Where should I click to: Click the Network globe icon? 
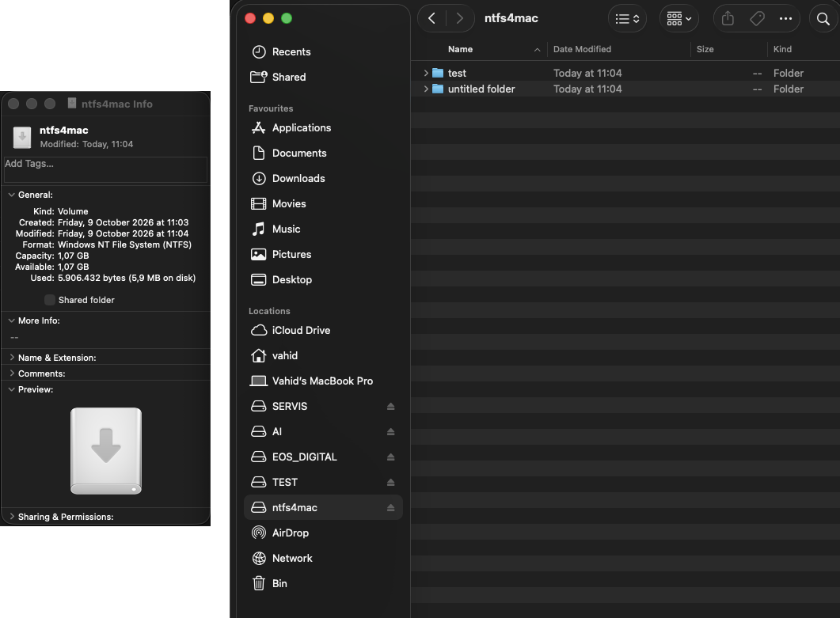259,558
